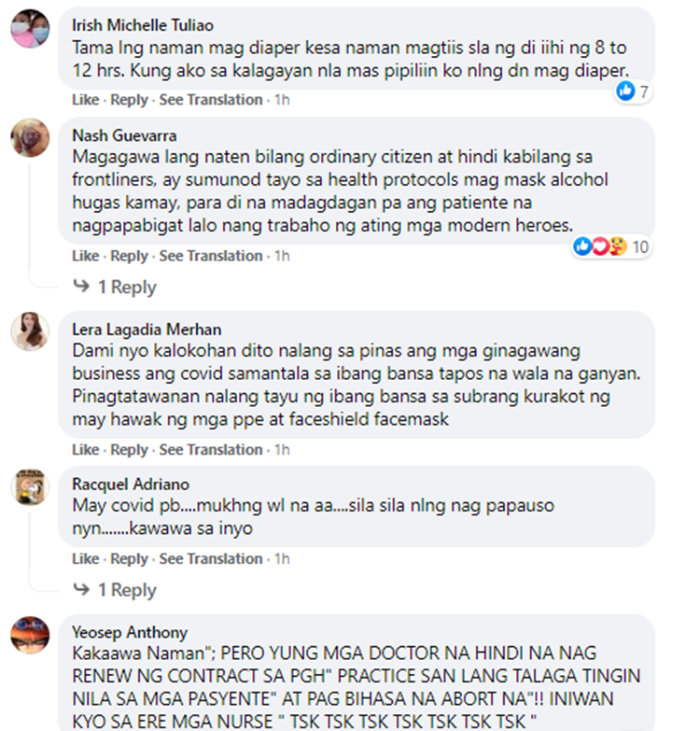See Translation of Racquel Adriano's comment
The height and width of the screenshot is (731, 700).
pyautogui.click(x=211, y=559)
